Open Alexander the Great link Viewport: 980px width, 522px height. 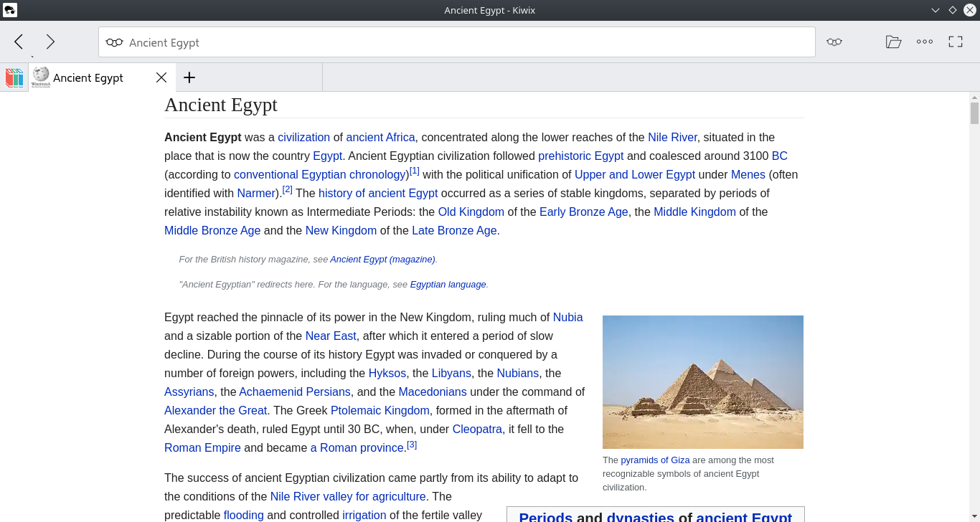pos(216,410)
